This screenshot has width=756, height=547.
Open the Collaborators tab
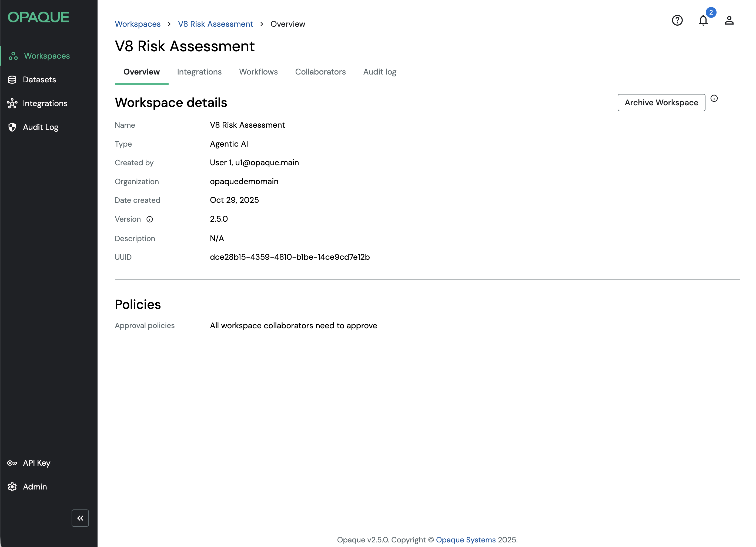320,72
